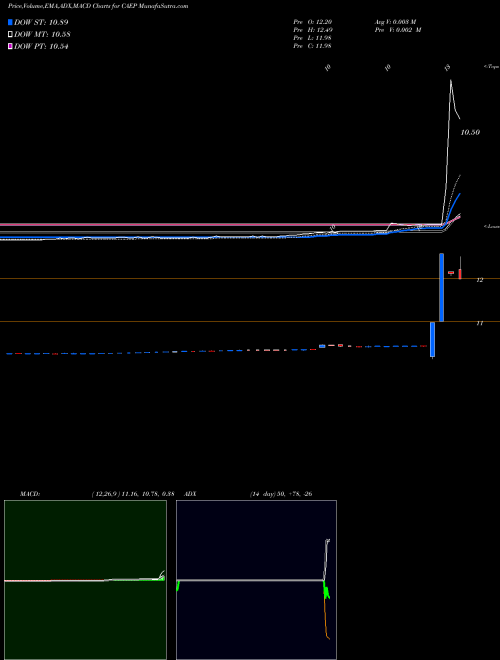This screenshot has width=500, height=660.
Task: Open the dark blue ADX chart panel
Action: [256, 580]
